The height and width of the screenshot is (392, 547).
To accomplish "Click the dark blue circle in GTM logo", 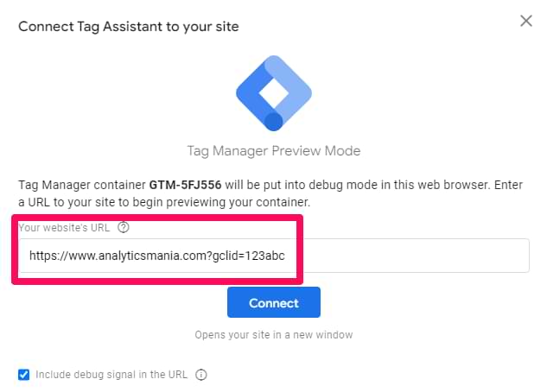I will coord(273,122).
